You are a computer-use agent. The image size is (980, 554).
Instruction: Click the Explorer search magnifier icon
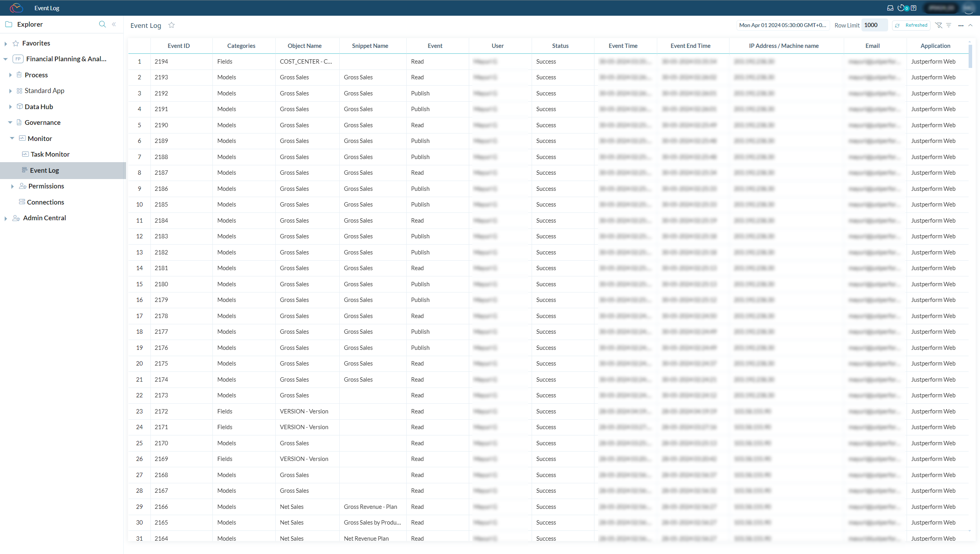tap(102, 24)
